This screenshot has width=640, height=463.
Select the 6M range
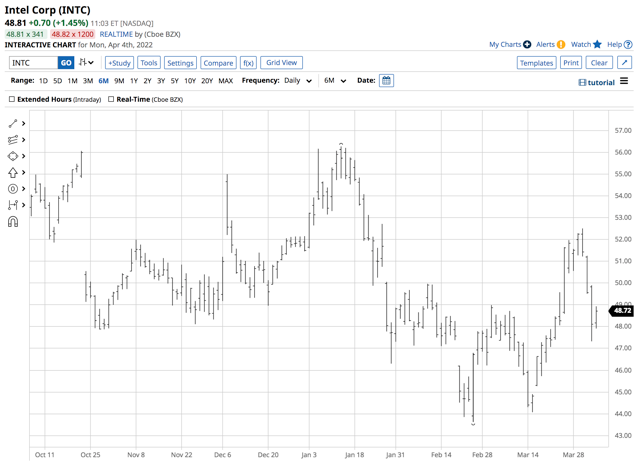click(103, 81)
